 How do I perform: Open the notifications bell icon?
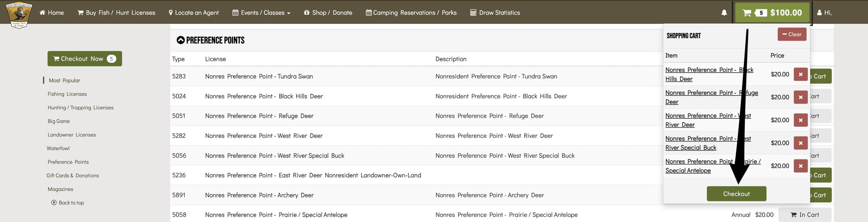tap(724, 13)
